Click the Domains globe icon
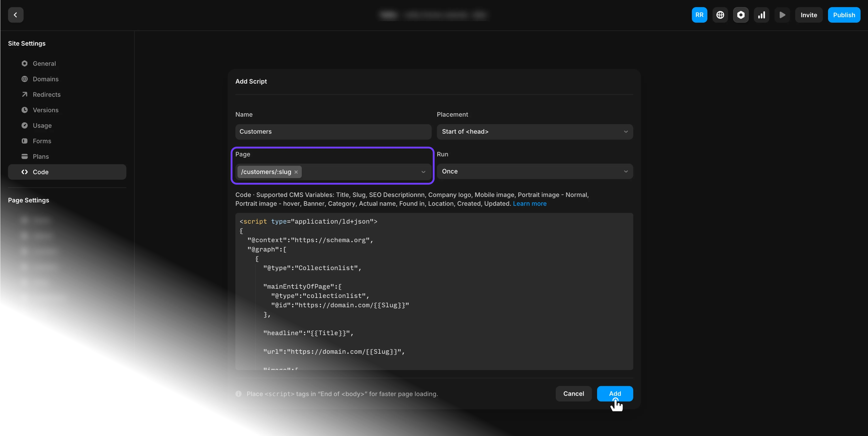The image size is (868, 436). [25, 79]
